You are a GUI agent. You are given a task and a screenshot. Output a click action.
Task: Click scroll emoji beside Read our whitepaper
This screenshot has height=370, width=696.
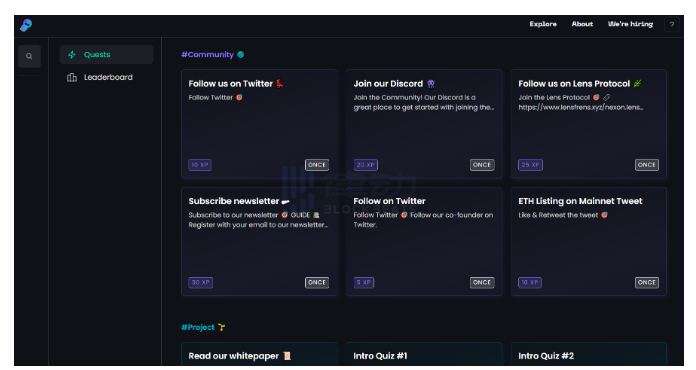coord(287,356)
